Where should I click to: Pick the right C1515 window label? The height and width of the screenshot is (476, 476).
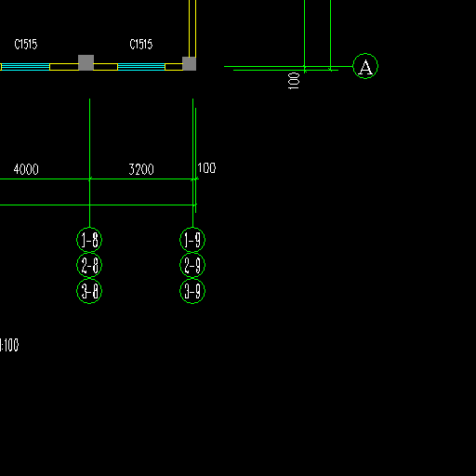(141, 45)
